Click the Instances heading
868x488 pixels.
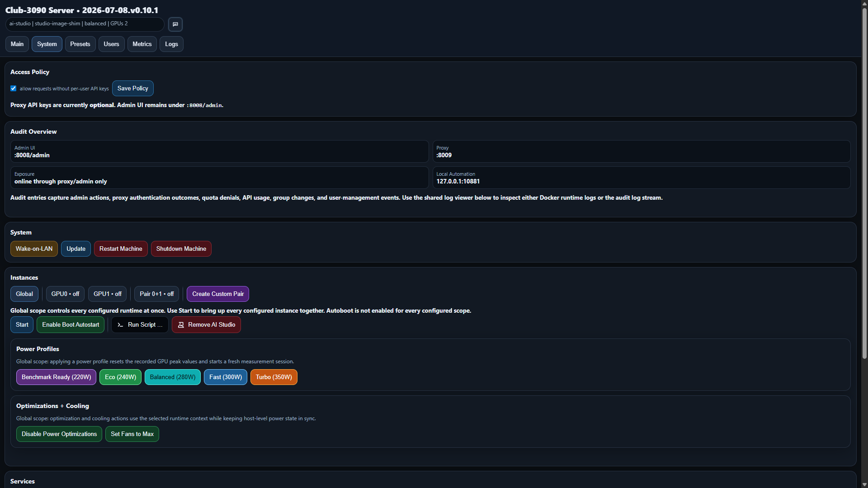pos(24,278)
